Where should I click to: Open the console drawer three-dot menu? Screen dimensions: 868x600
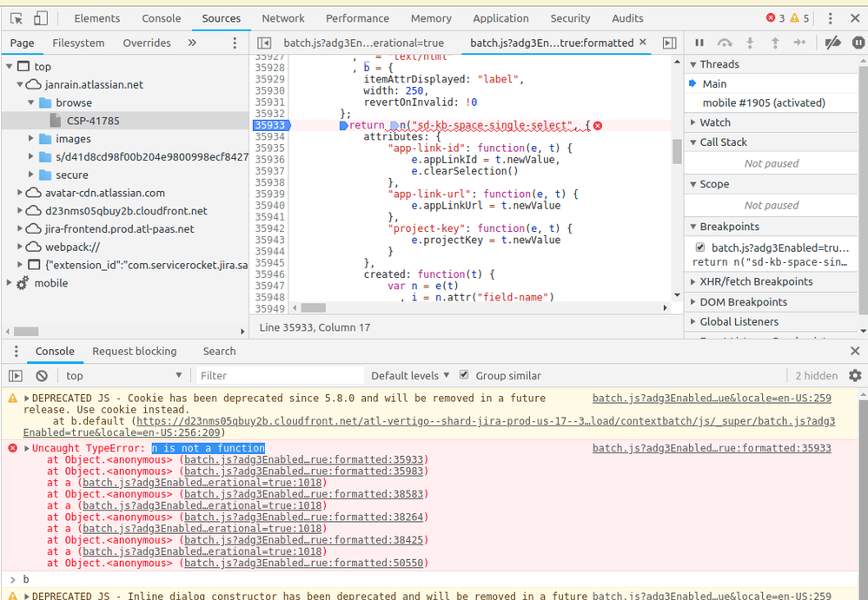coord(16,351)
